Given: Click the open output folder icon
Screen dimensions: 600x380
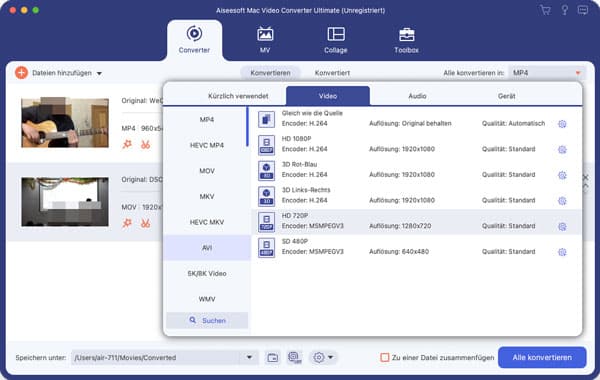Looking at the screenshot, I should (x=272, y=357).
